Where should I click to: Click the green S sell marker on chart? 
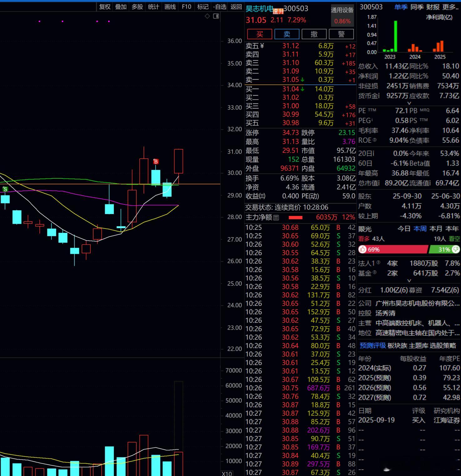5,189
